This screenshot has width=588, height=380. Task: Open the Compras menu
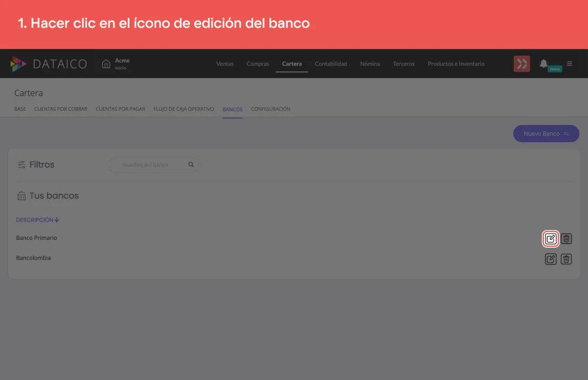(x=258, y=64)
